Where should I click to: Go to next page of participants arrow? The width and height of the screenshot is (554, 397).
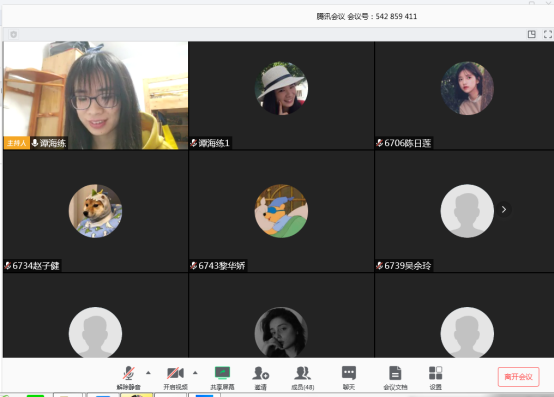coord(504,210)
